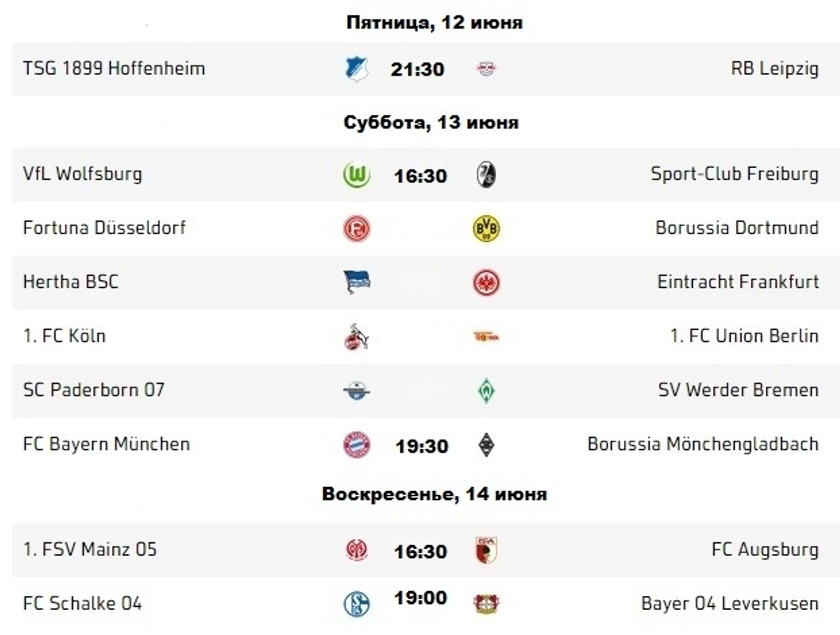Image resolution: width=840 pixels, height=635 pixels.
Task: Click the Schalke 04 club logo
Action: pos(356,604)
